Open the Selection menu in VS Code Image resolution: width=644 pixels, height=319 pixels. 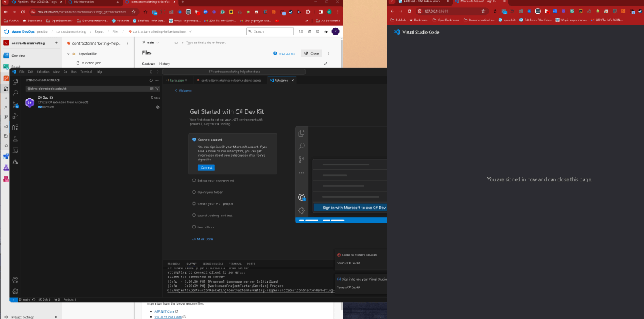click(x=43, y=72)
